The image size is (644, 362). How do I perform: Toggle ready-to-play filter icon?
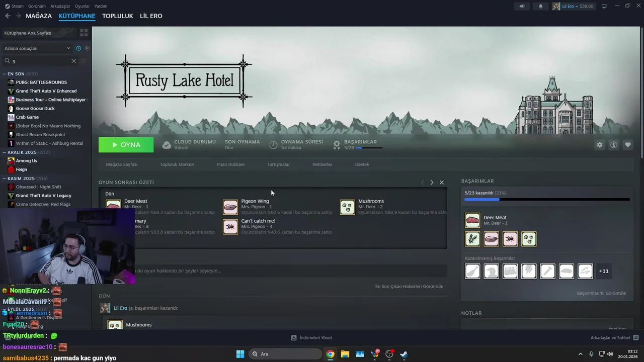(x=87, y=48)
